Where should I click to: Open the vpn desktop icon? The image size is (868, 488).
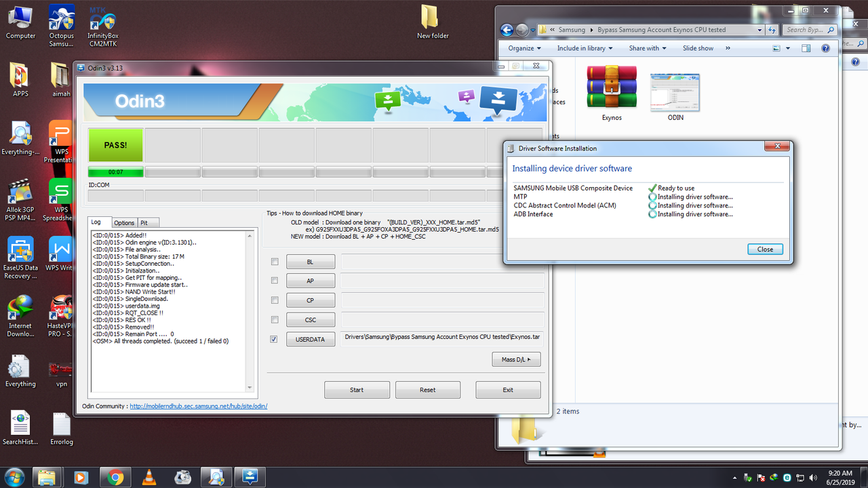[x=61, y=374]
